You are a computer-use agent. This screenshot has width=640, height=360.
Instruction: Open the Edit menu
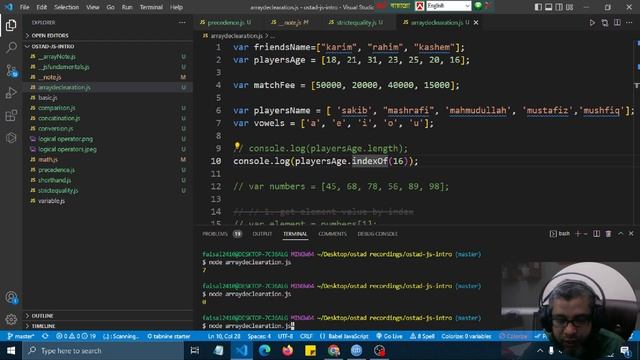(41, 7)
